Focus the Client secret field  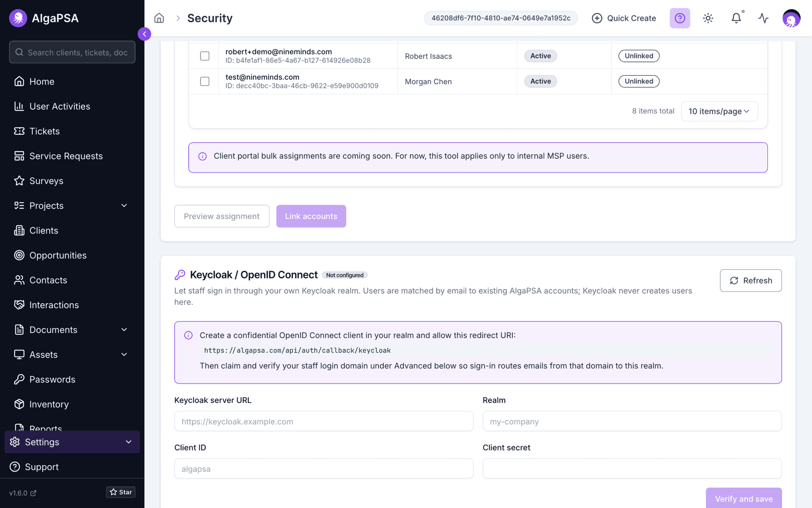point(632,469)
